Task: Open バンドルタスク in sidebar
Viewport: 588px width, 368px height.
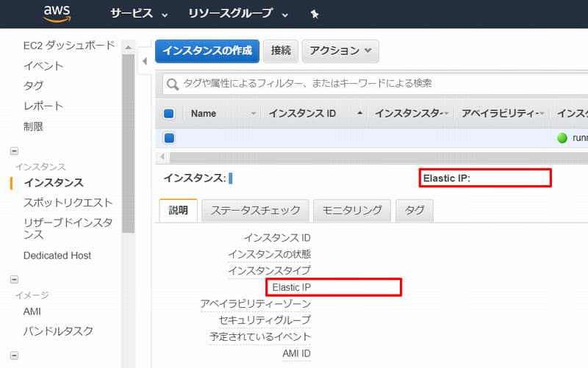Action: point(58,331)
